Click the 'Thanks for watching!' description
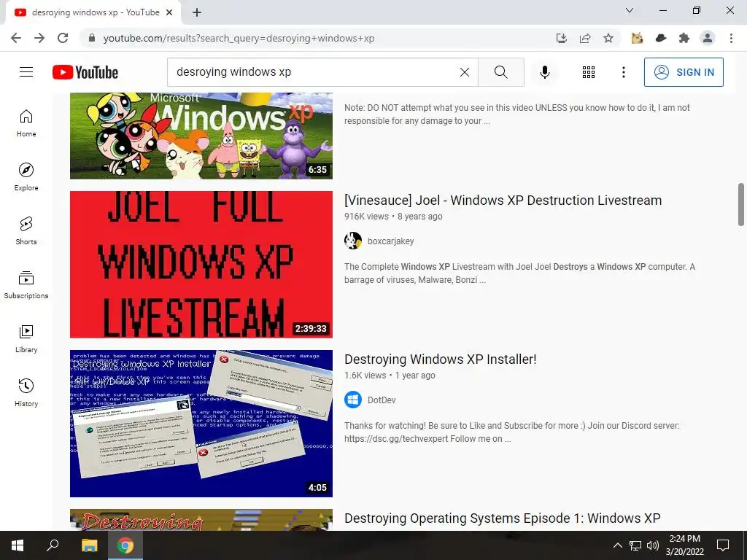This screenshot has height=560, width=747. coord(511,432)
